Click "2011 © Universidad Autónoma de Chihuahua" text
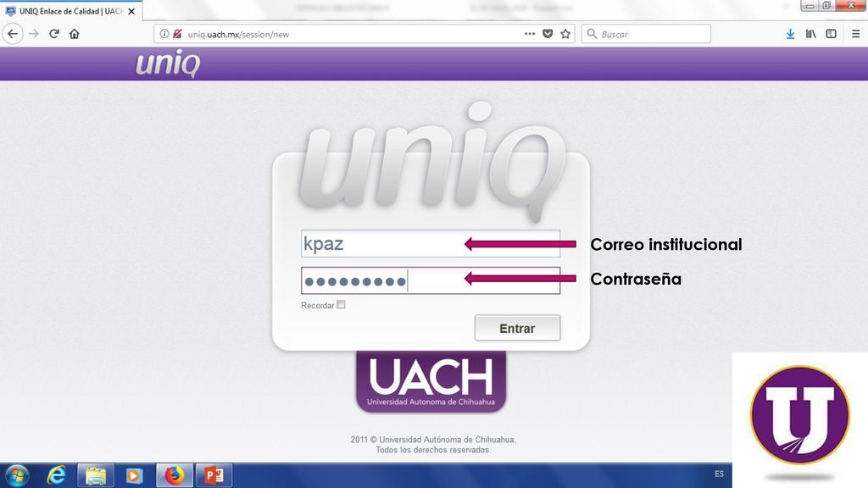Screen dimensions: 868x488 tap(433, 440)
